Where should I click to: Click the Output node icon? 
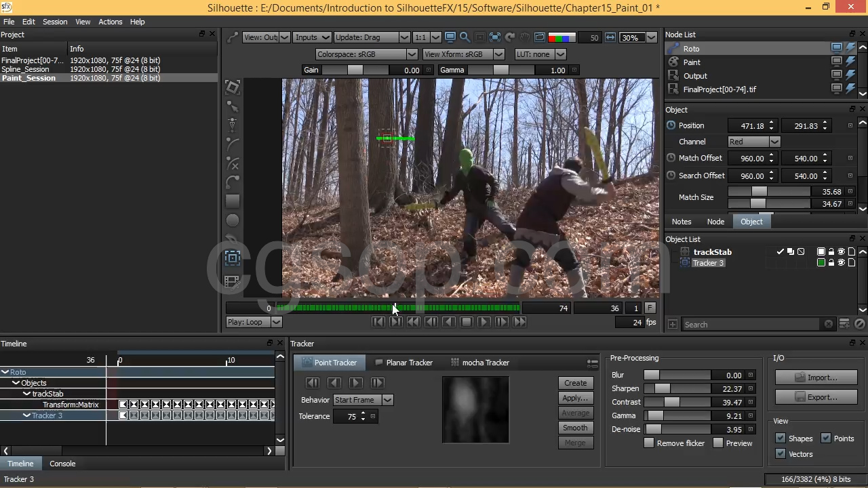673,76
